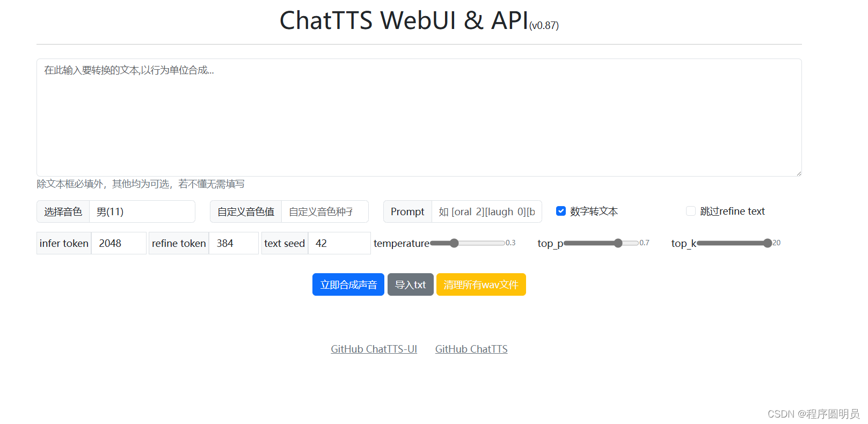Click the top_p value 0.7
868x424 pixels.
click(644, 243)
